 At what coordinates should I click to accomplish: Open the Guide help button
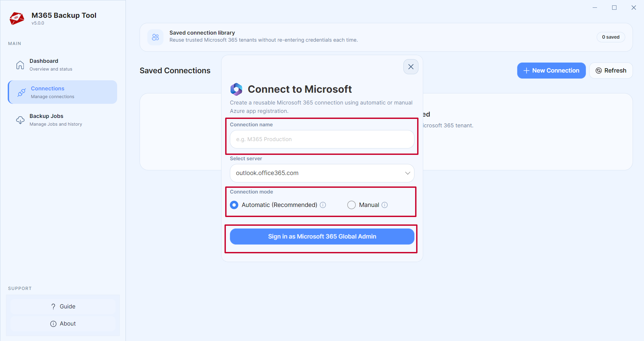point(63,306)
